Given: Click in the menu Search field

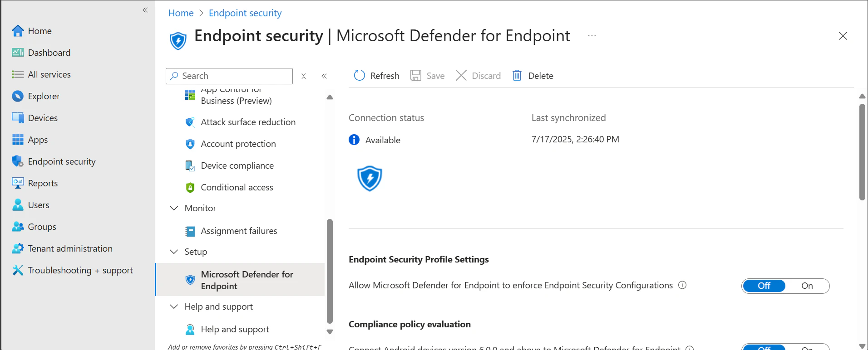Looking at the screenshot, I should [x=229, y=76].
